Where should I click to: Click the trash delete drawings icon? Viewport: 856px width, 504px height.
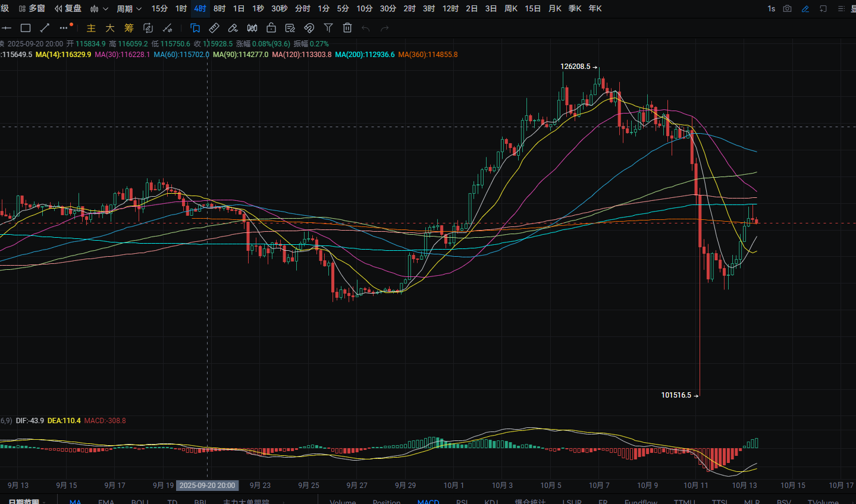[347, 28]
